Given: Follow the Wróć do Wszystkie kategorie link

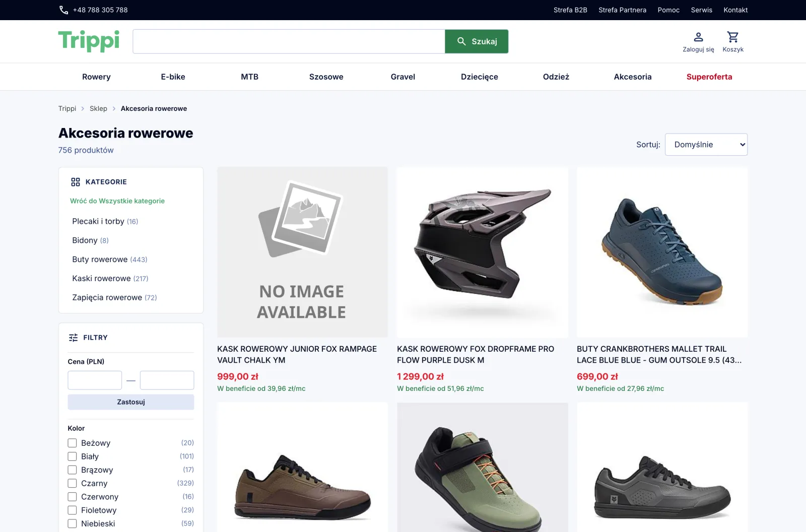Looking at the screenshot, I should click(x=117, y=201).
